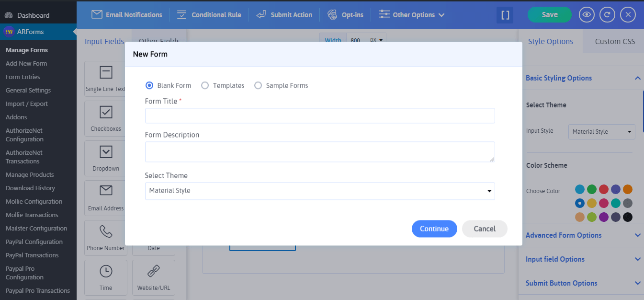Click the circled X close editor icon
Image resolution: width=644 pixels, height=300 pixels.
coord(628,15)
